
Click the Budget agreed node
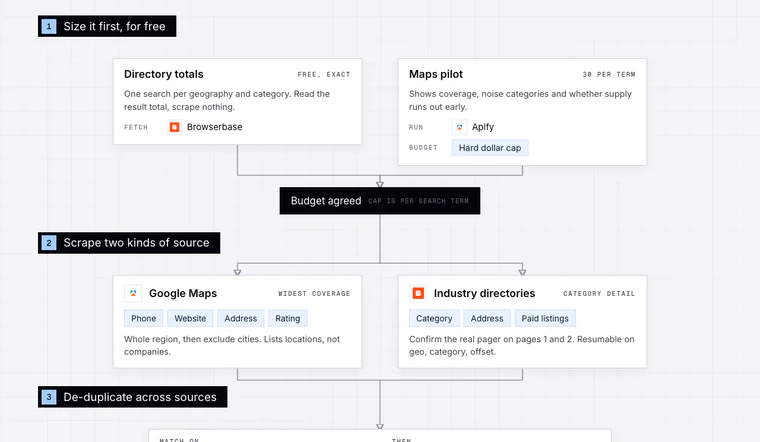[380, 201]
